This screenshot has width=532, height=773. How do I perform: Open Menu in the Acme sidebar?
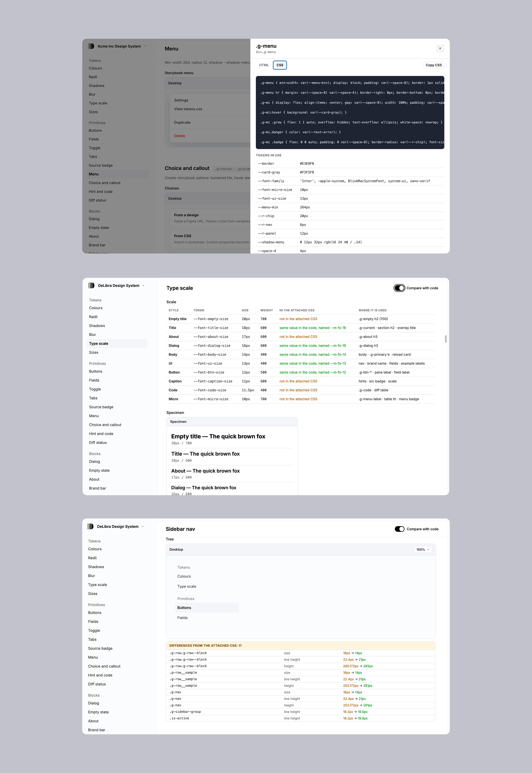(118, 174)
